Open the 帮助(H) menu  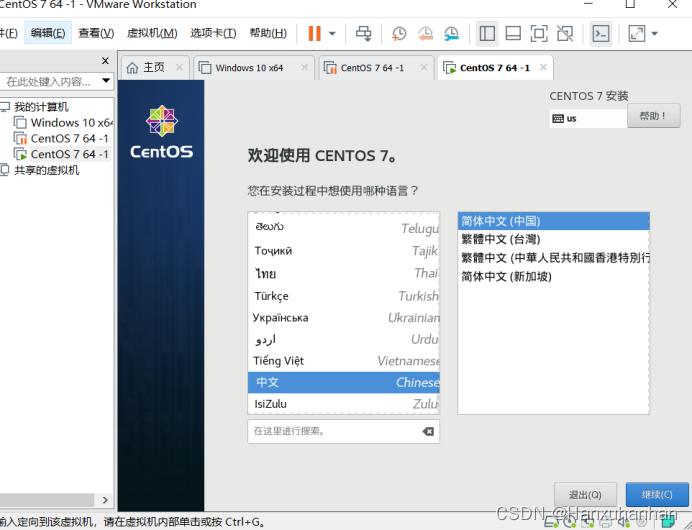(268, 33)
